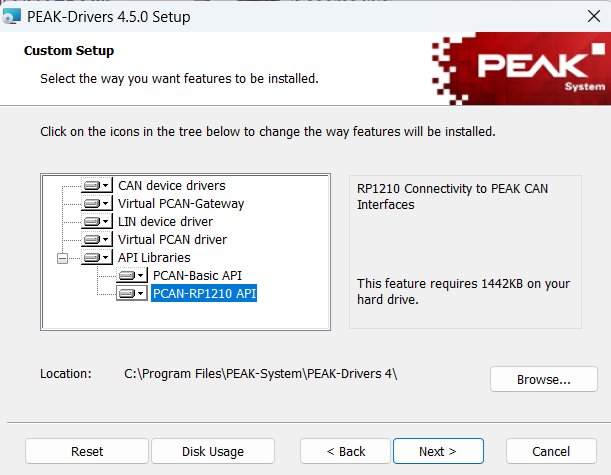
Task: Open install options for LIN device driver
Action: click(x=97, y=221)
